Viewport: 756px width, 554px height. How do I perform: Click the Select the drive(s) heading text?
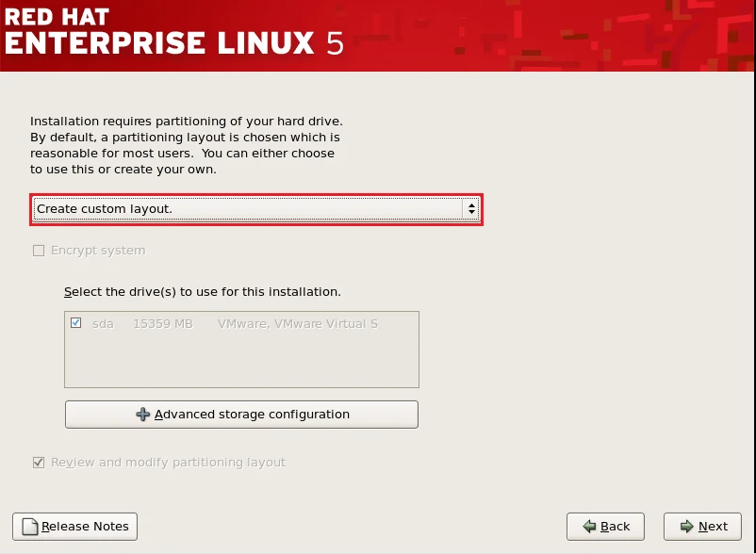(x=202, y=292)
